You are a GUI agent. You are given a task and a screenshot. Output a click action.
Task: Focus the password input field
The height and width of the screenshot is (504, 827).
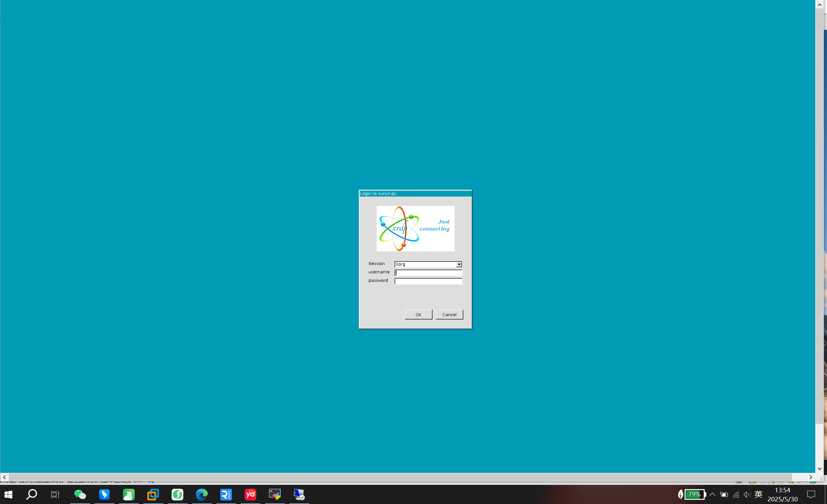point(428,281)
